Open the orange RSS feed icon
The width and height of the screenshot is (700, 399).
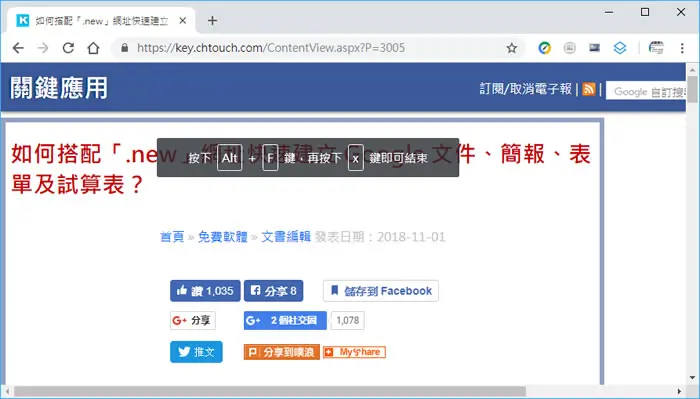pos(588,89)
